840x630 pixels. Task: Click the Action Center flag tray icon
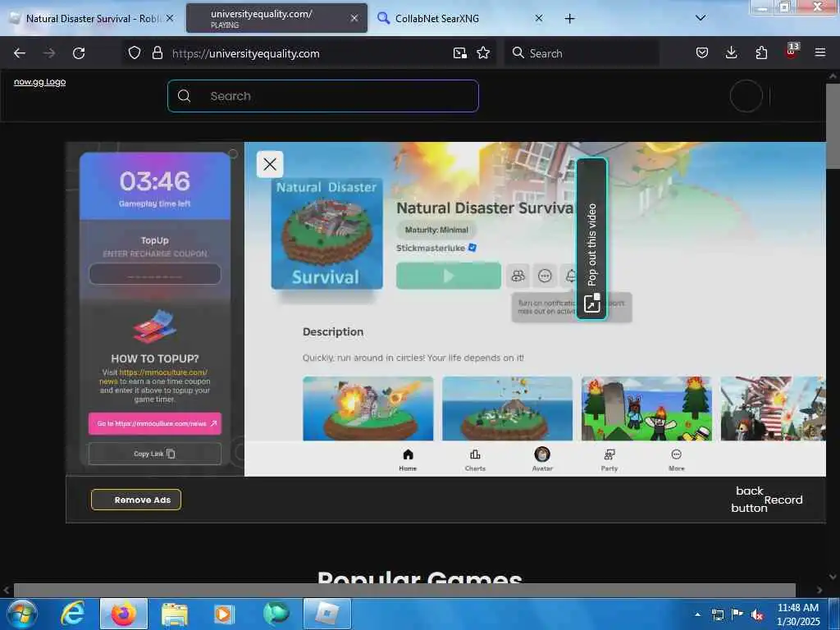(x=737, y=614)
